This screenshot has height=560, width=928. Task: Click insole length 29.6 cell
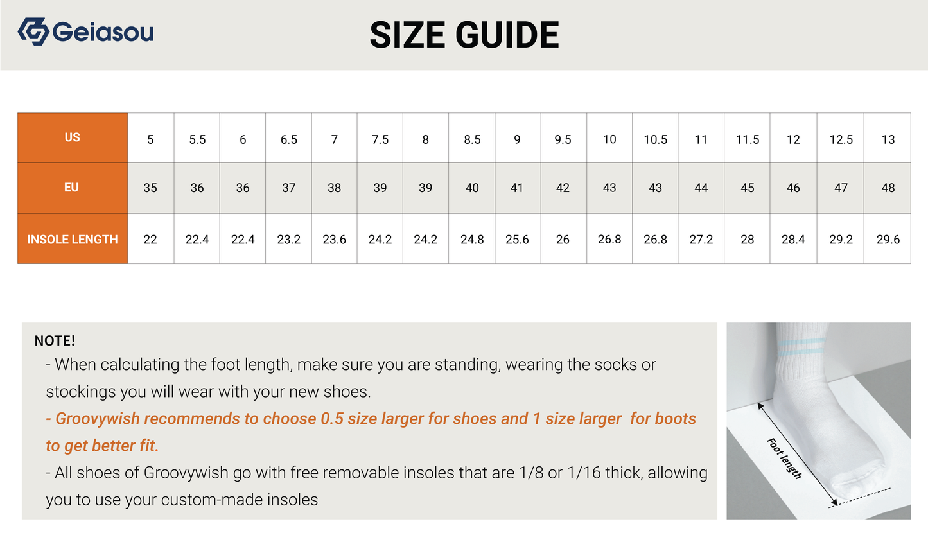click(x=888, y=240)
